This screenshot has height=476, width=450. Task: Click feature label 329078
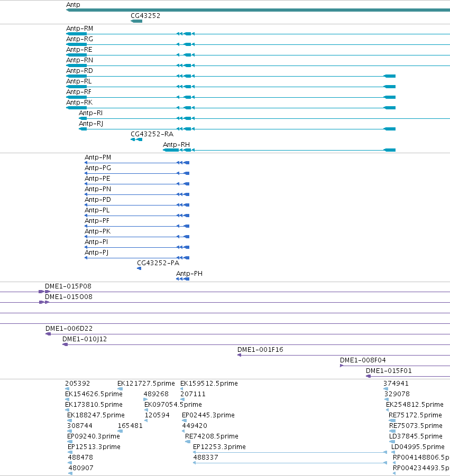(x=397, y=394)
